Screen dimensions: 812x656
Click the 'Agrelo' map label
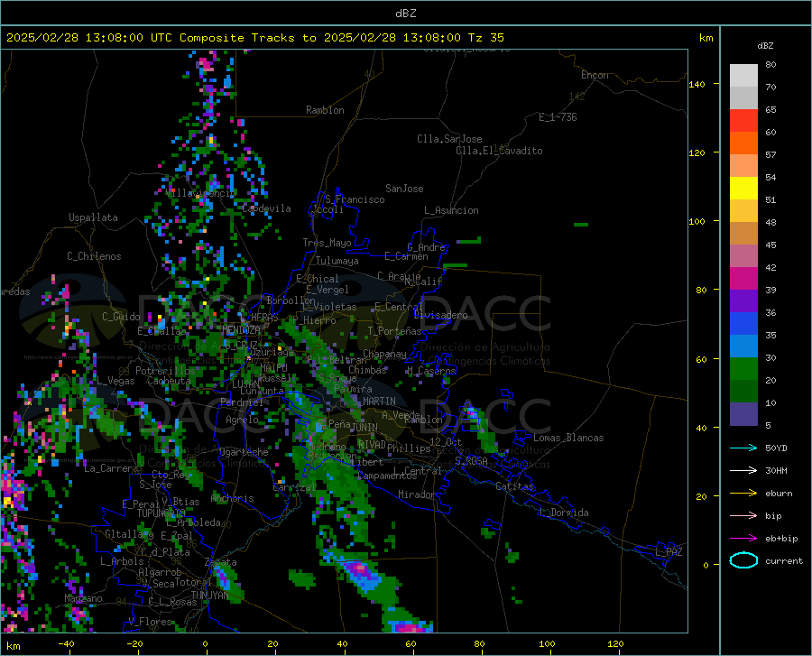(242, 420)
